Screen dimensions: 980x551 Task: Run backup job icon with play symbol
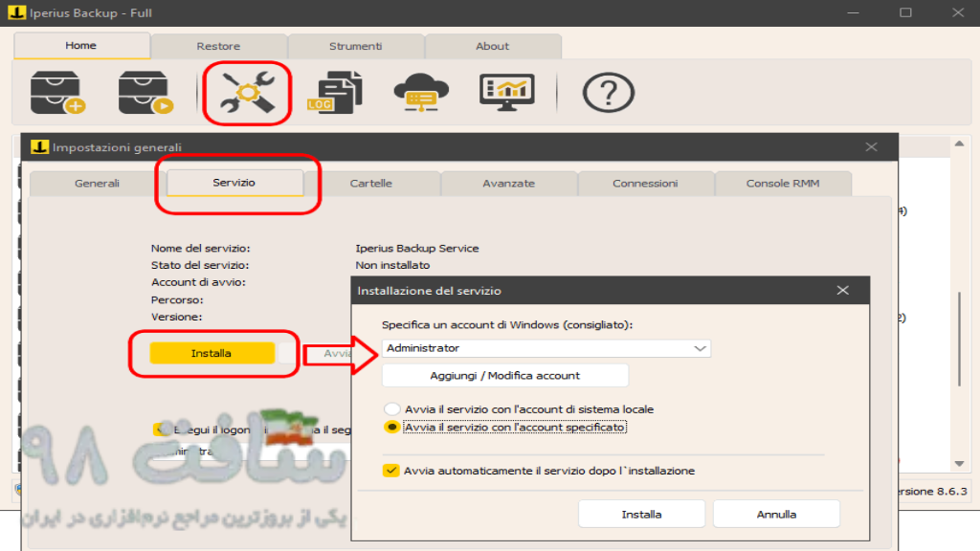tap(145, 93)
